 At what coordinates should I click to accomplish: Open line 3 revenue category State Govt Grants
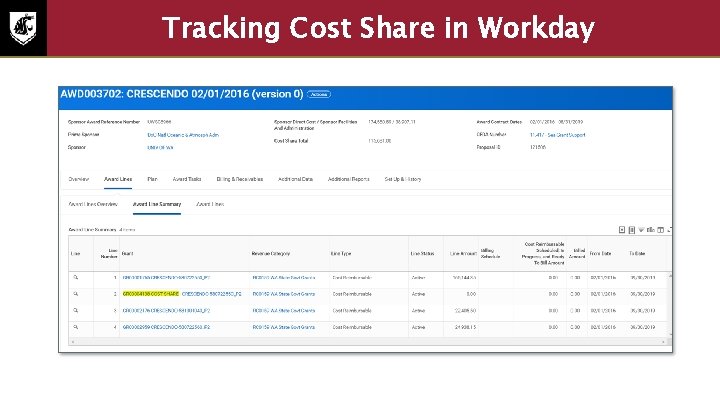284,311
